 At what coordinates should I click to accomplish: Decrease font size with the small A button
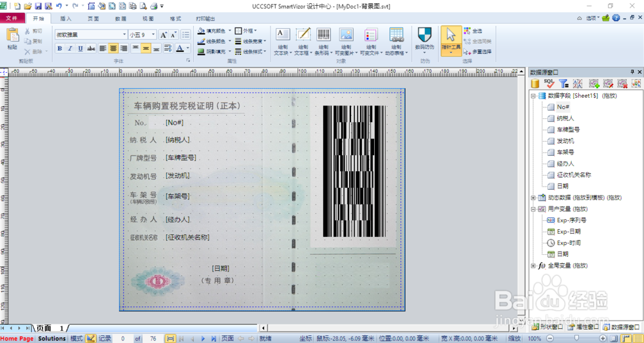click(x=174, y=35)
